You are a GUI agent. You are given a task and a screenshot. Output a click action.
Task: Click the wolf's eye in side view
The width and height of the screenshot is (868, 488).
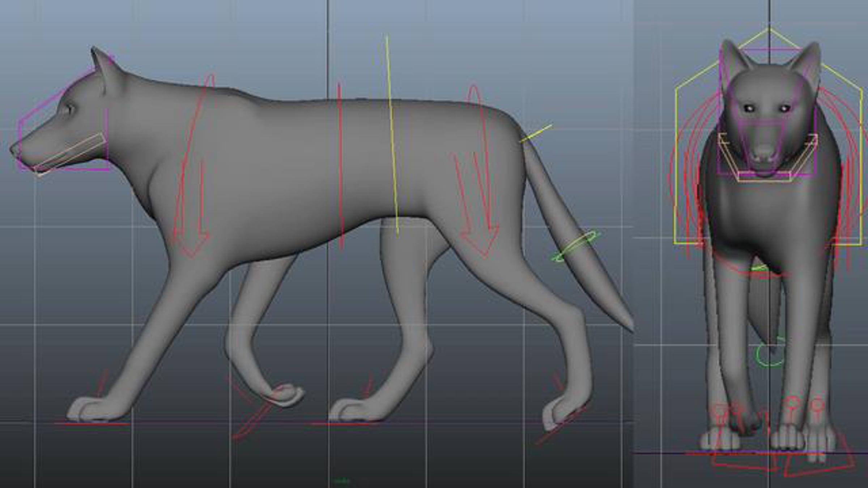pos(71,108)
